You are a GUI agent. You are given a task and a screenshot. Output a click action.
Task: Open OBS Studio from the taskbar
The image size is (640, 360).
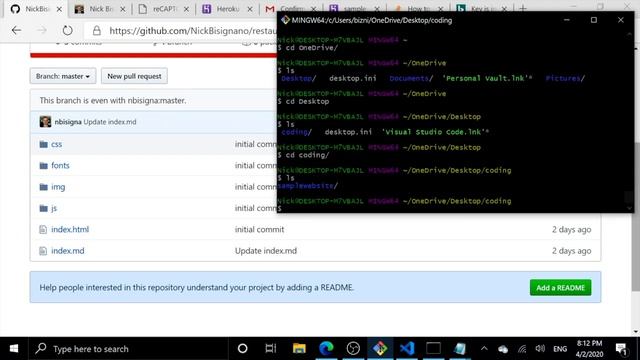353,349
